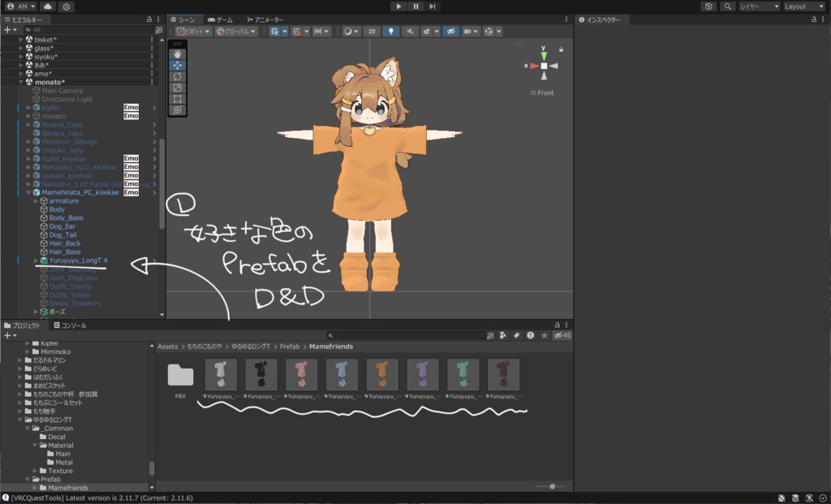
Task: Click the Pause button in the top toolbar
Action: point(415,6)
